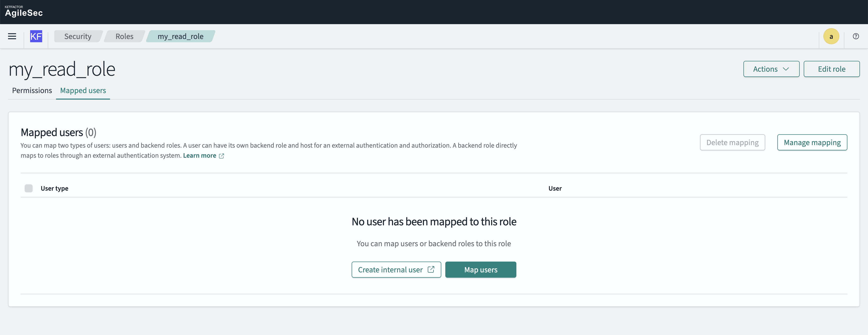Image resolution: width=868 pixels, height=335 pixels.
Task: Navigate to Roles breadcrumb
Action: (x=124, y=36)
